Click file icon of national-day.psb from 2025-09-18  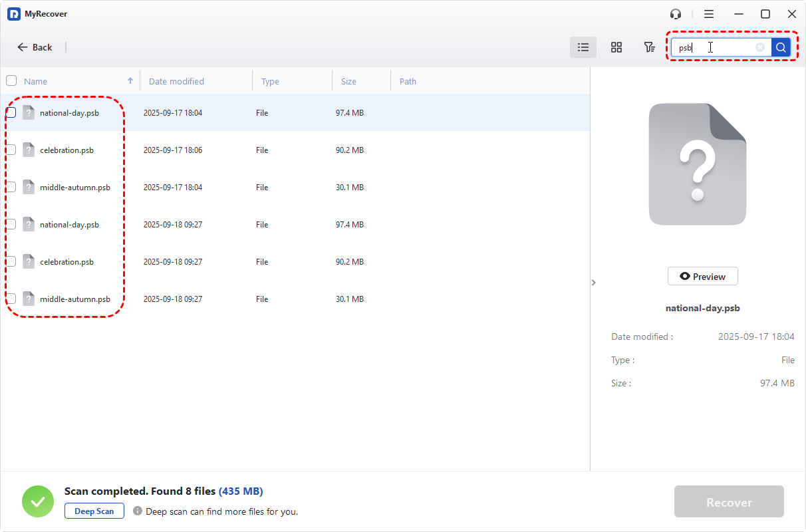click(x=29, y=224)
